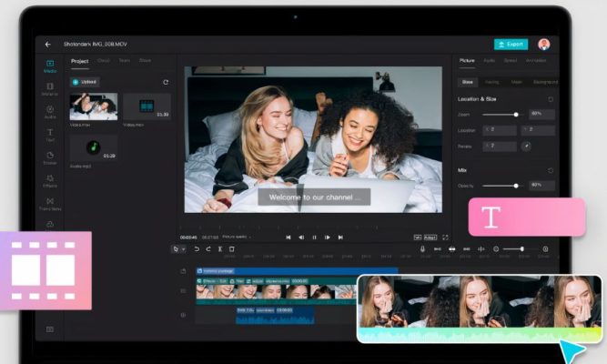Toggle fullscreen preview mode
607x364 pixels.
coord(445,237)
